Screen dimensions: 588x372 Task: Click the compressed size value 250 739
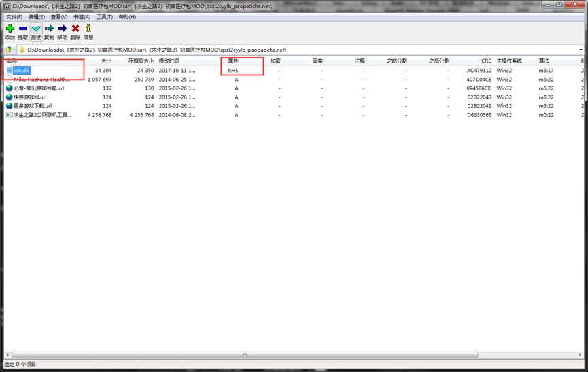(144, 80)
